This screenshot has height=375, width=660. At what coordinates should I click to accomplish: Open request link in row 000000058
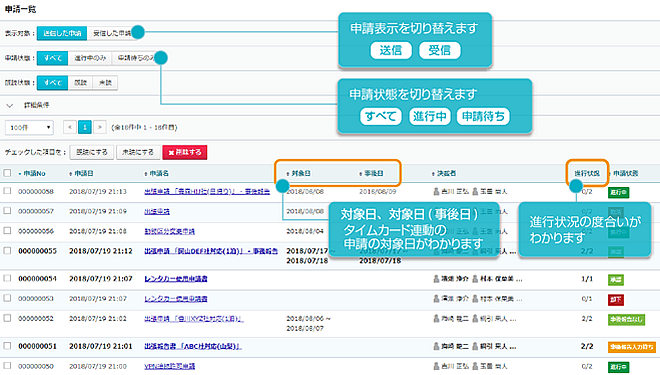pos(207,191)
